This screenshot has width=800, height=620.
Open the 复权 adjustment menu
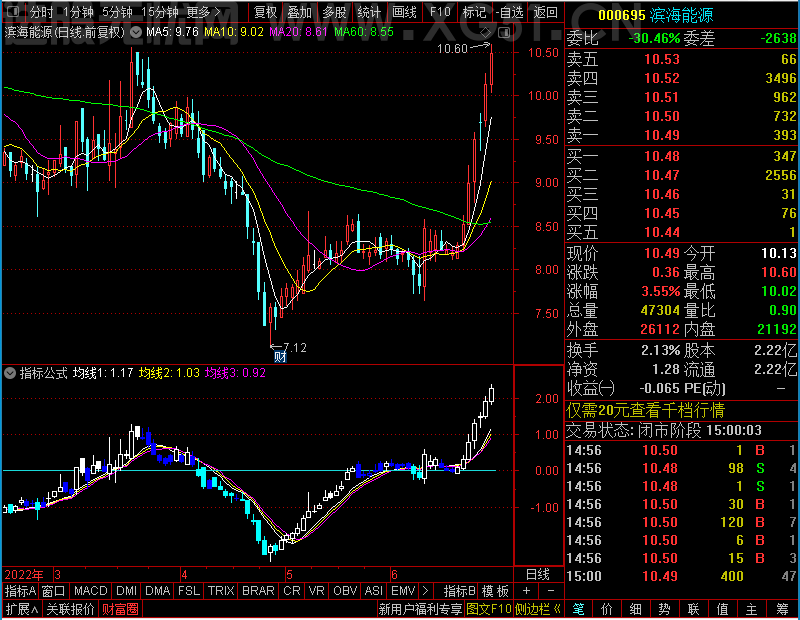(x=265, y=12)
